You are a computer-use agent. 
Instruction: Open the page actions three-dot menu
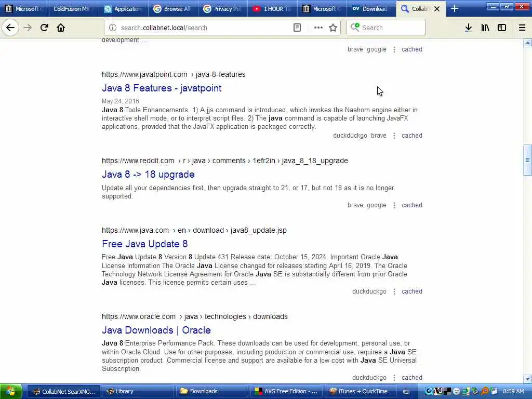coord(318,28)
